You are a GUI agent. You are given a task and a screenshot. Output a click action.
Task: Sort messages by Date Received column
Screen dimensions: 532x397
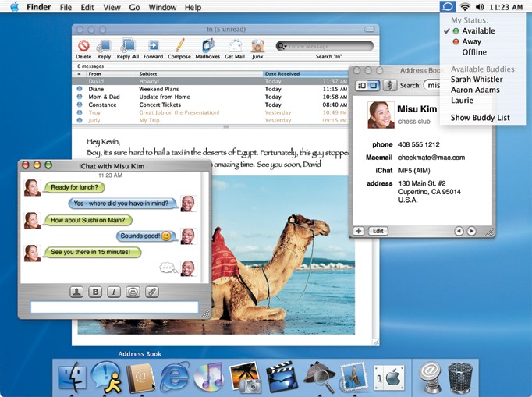click(305, 73)
